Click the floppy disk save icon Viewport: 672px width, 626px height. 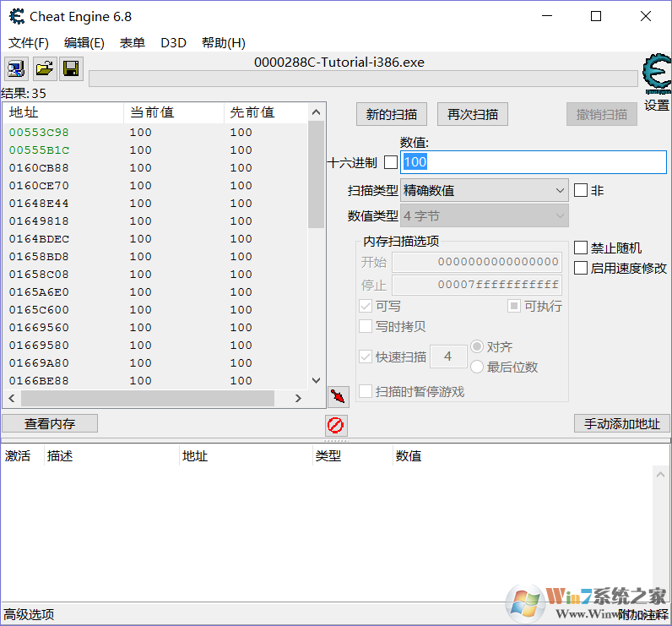pos(71,69)
